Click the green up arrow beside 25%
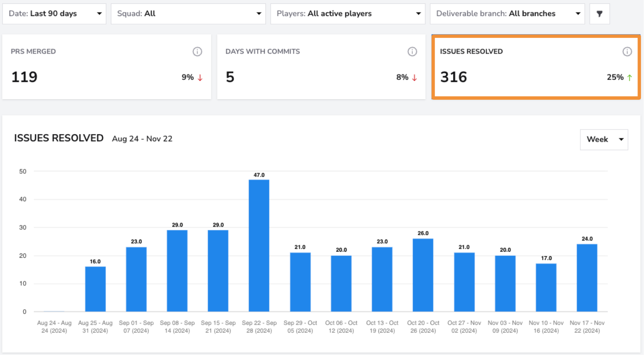The image size is (644, 355). point(629,78)
